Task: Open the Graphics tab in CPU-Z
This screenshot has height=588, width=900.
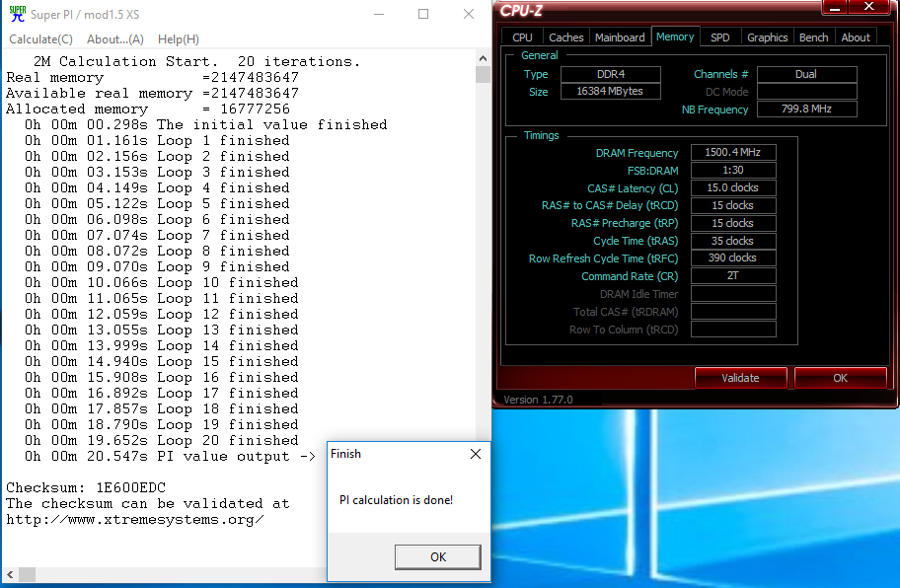Action: 767,37
